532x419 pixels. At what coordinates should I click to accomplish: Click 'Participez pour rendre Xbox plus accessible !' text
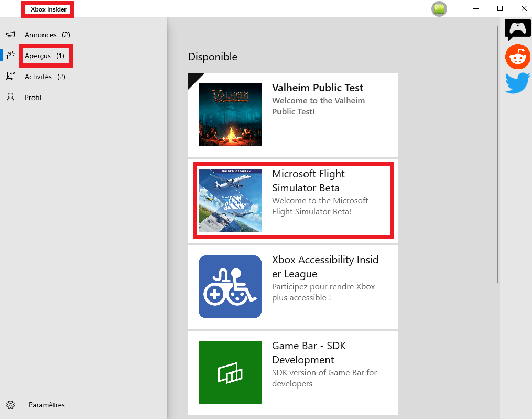323,292
